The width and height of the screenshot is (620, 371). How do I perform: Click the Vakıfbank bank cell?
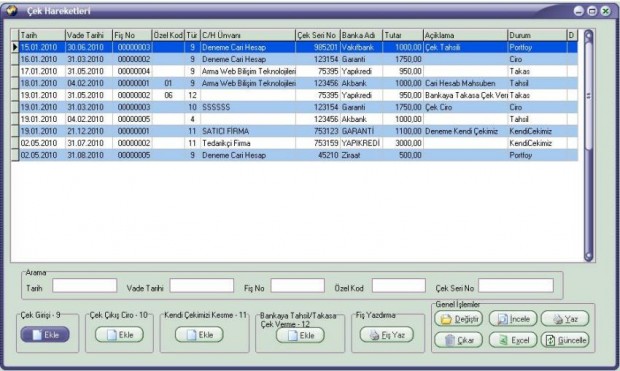[361, 47]
